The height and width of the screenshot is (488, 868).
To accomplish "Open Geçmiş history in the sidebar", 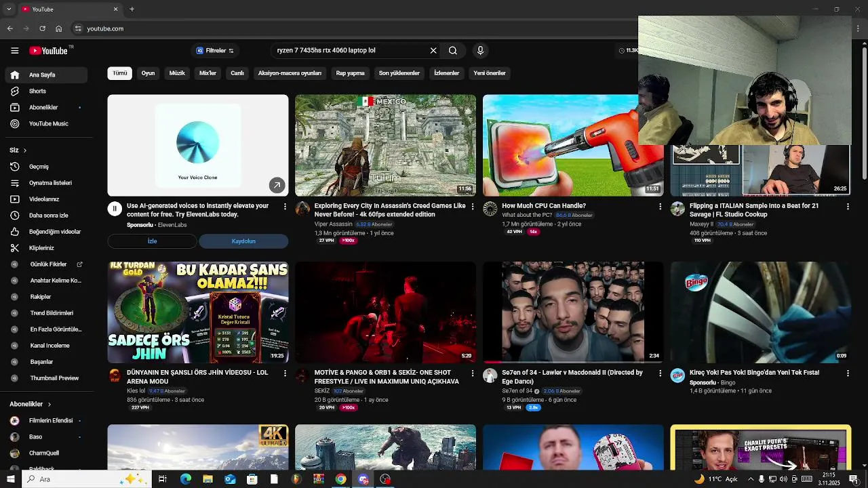I will click(46, 167).
